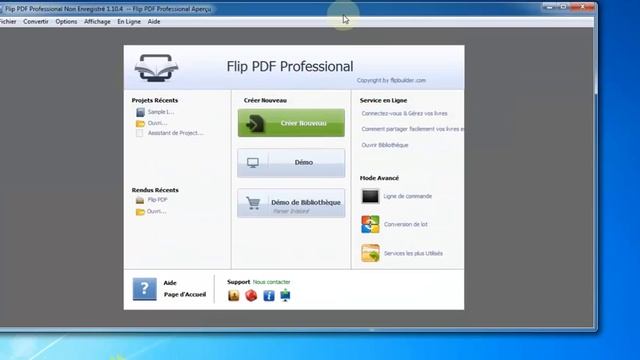Image resolution: width=640 pixels, height=360 pixels.
Task: Click the Démo de Bibliothèque button
Action: (291, 203)
